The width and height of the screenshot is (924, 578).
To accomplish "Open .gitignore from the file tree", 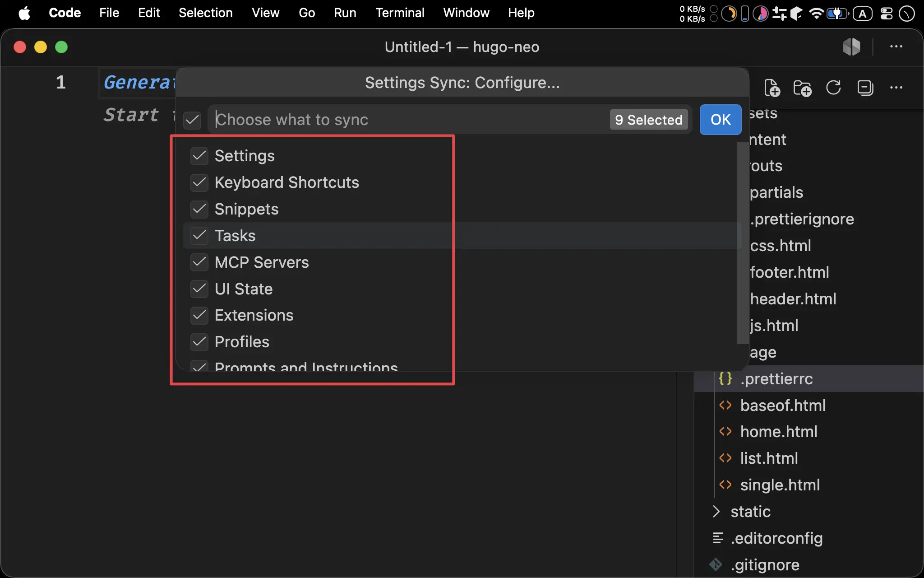I will (x=765, y=564).
